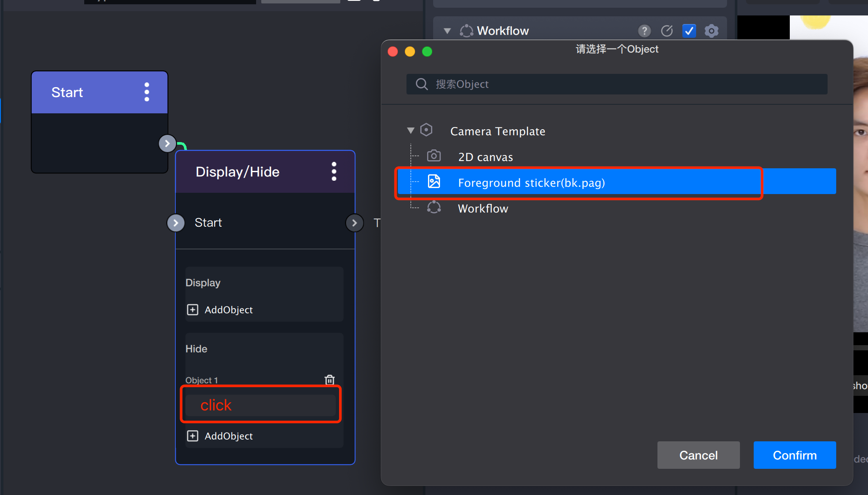
Task: Collapse the Workflow component panel triangle
Action: (447, 31)
